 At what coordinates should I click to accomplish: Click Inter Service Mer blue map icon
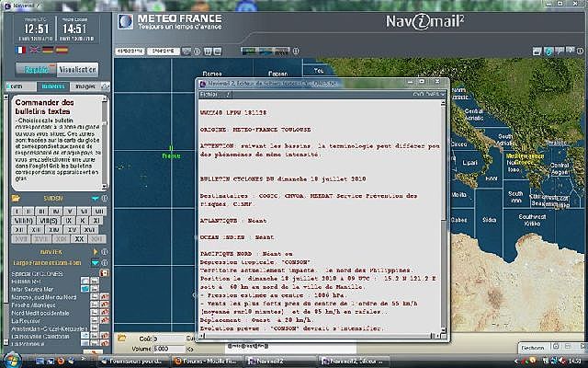tap(85, 289)
